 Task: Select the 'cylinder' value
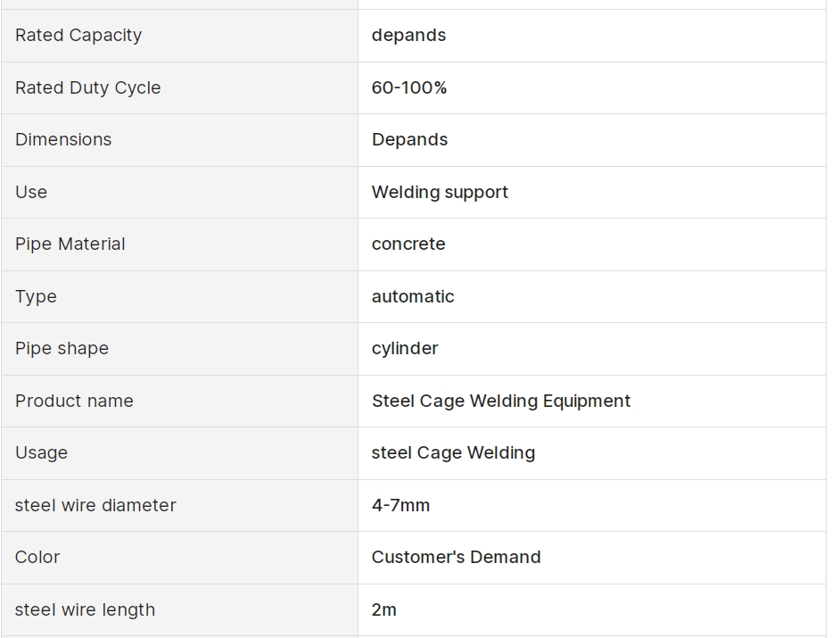pyautogui.click(x=405, y=349)
